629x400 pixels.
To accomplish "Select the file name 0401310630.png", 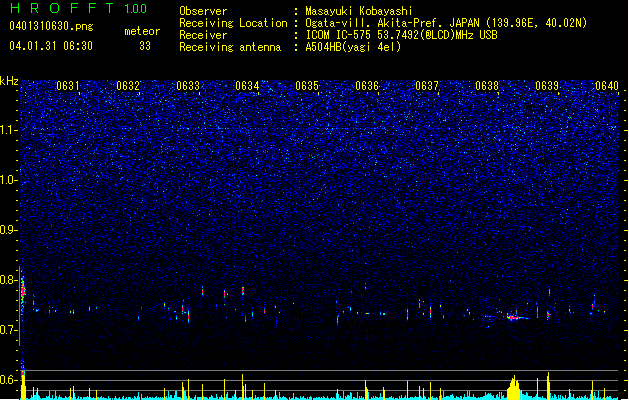I will coord(51,26).
